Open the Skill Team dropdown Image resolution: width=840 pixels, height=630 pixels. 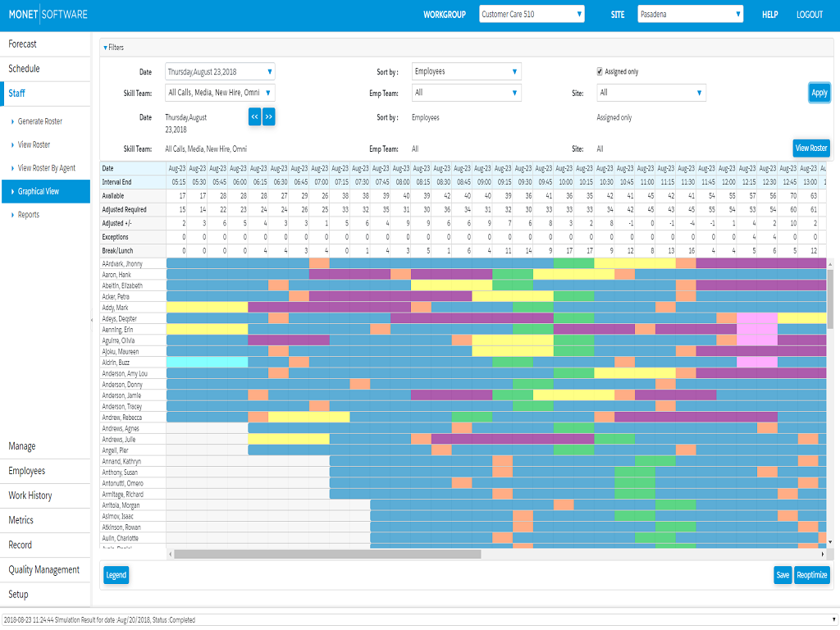tap(219, 93)
